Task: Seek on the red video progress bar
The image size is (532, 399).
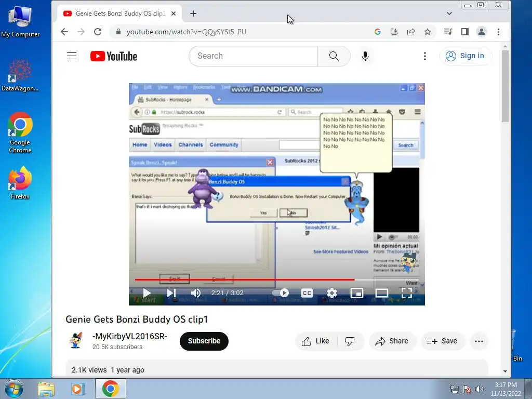Action: click(x=277, y=280)
